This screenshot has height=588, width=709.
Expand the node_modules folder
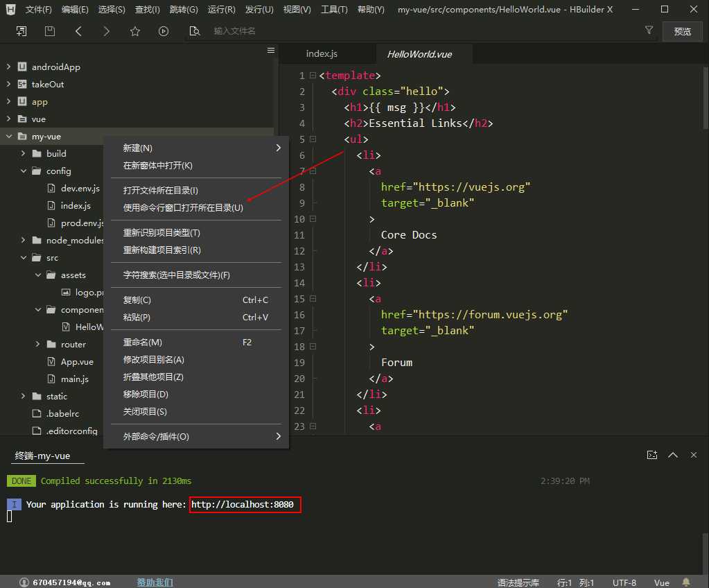click(x=23, y=240)
